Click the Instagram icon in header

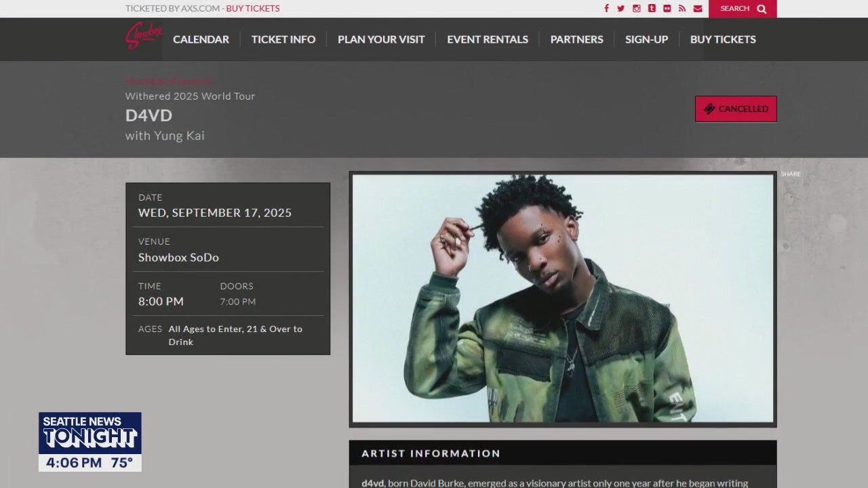[x=636, y=9]
